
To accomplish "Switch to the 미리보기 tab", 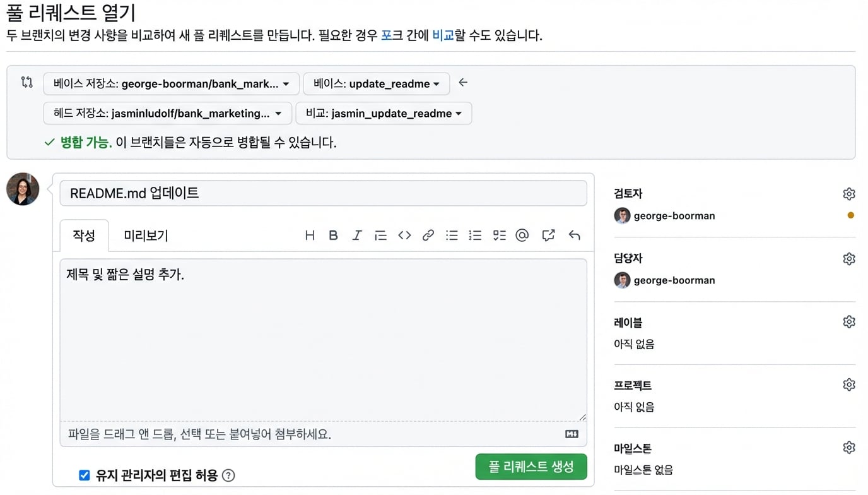I will point(146,236).
